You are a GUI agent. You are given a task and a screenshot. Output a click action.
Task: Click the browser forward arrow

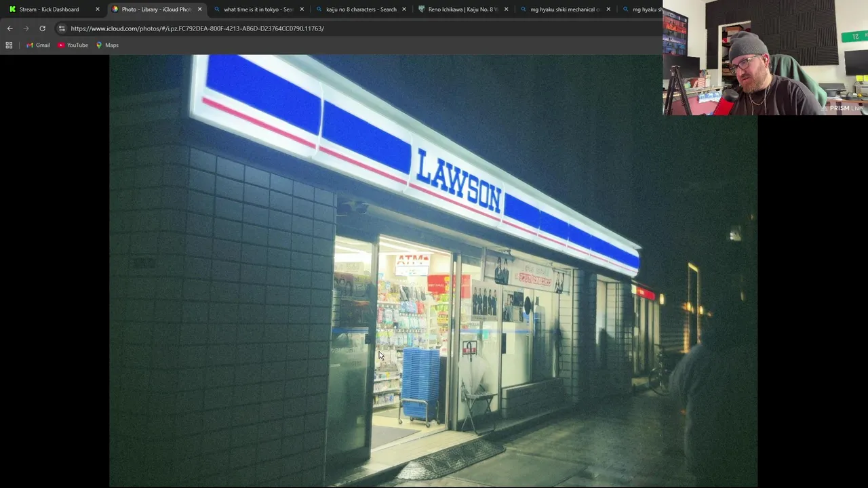26,28
